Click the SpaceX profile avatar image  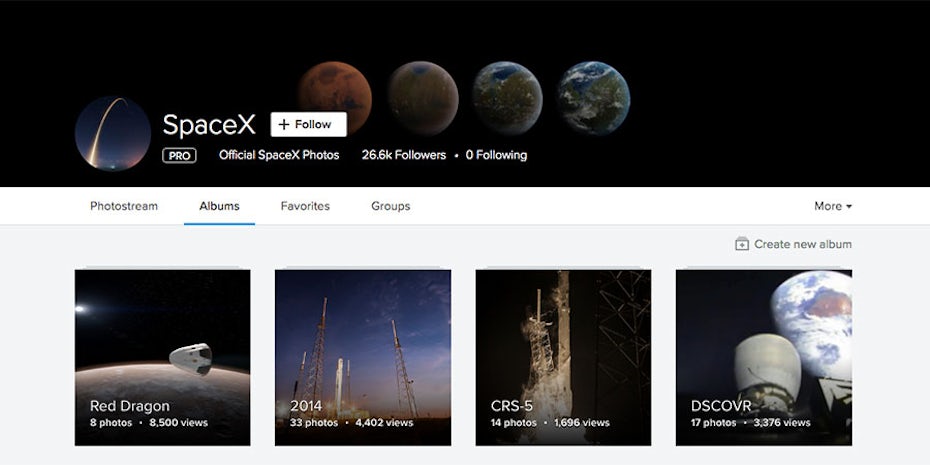click(112, 134)
